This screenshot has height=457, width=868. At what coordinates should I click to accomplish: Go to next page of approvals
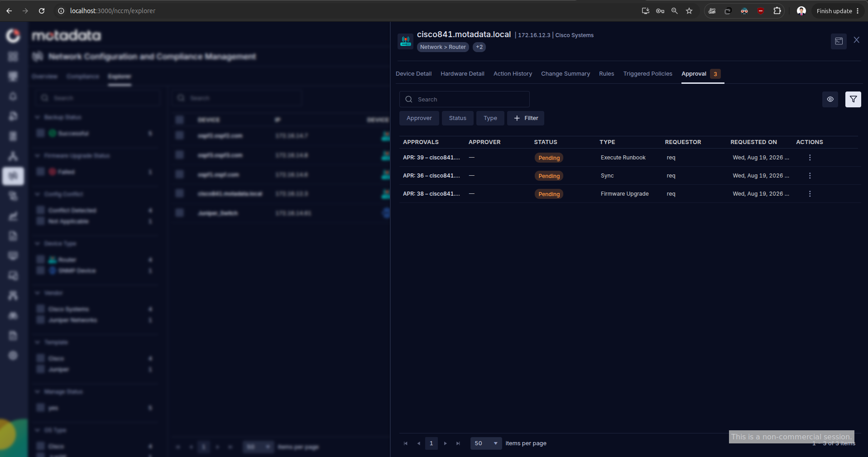click(446, 443)
